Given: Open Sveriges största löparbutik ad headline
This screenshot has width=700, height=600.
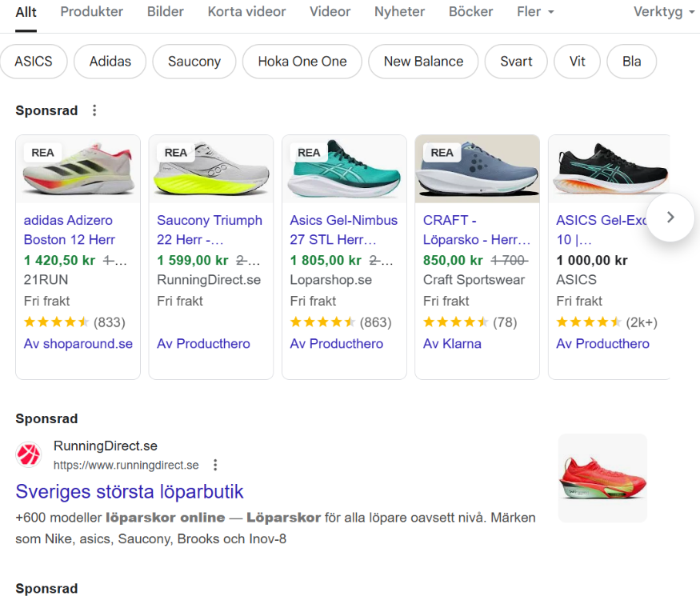Looking at the screenshot, I should point(130,491).
